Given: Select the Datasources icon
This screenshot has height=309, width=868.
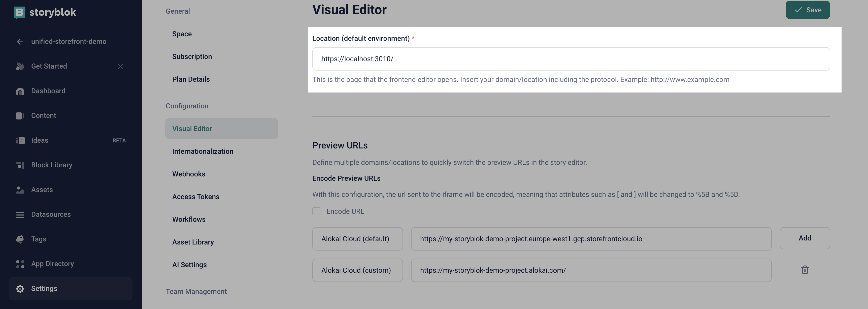Looking at the screenshot, I should click(x=20, y=214).
